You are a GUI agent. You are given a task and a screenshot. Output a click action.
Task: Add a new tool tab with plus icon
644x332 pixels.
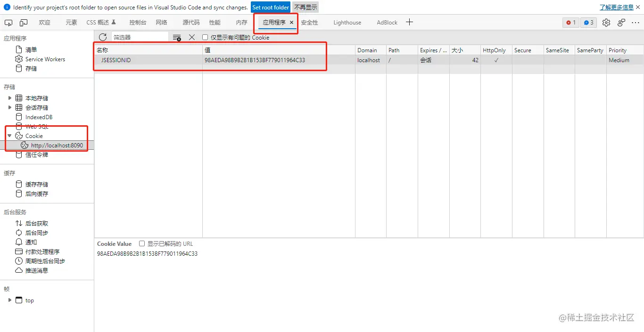coord(409,22)
